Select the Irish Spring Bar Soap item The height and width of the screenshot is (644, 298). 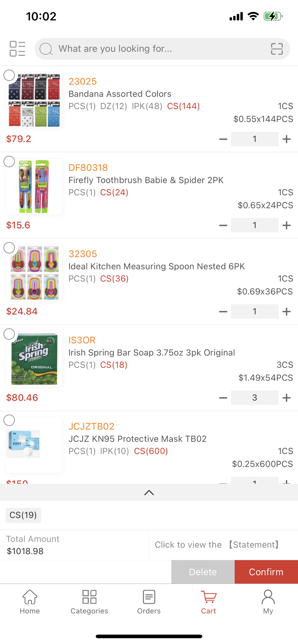[9, 334]
